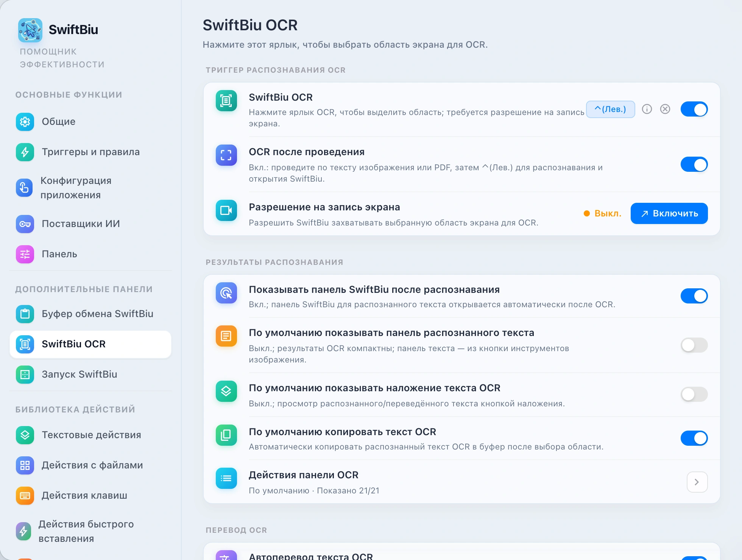Click the Разрешение на запись экрана title

click(x=324, y=207)
